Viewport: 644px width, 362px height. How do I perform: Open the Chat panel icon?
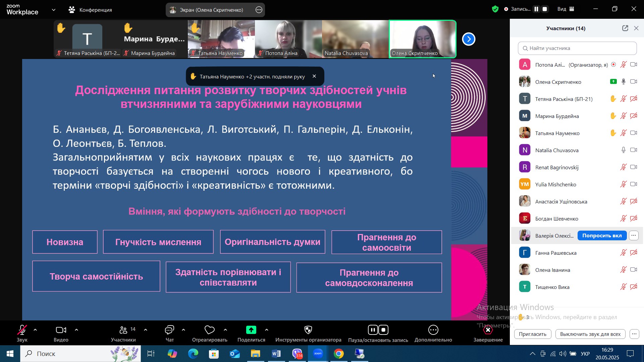click(x=169, y=330)
